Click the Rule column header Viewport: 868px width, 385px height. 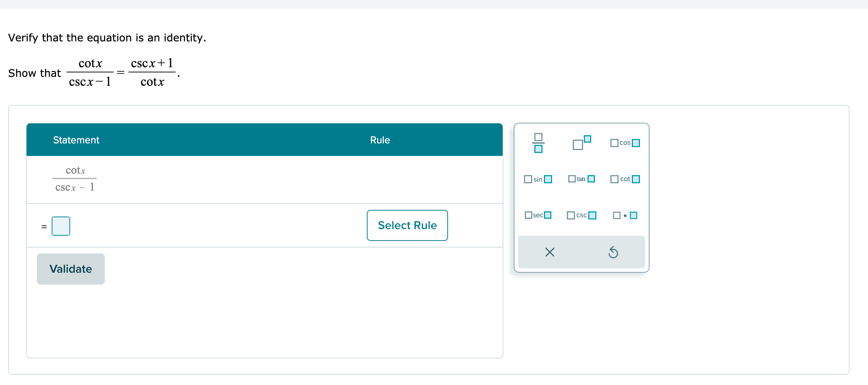[380, 140]
